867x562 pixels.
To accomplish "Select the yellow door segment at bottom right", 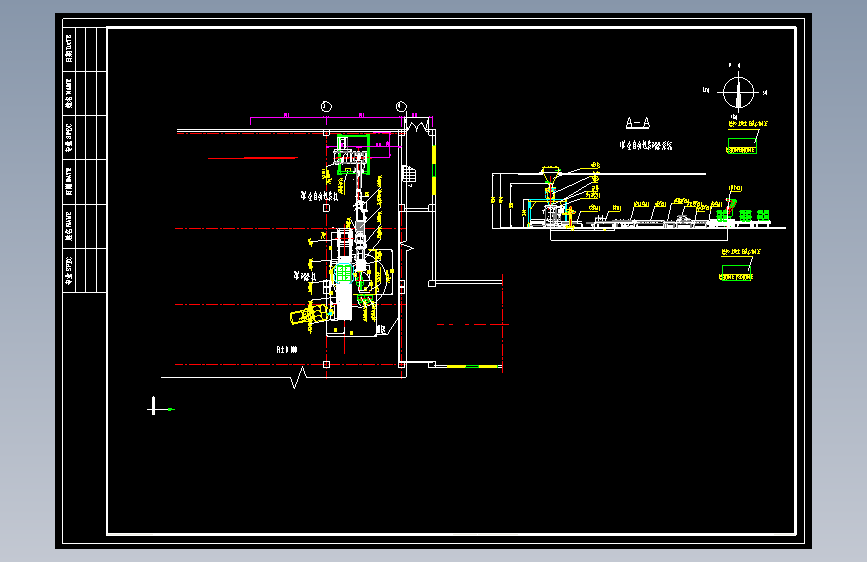I will click(x=472, y=366).
